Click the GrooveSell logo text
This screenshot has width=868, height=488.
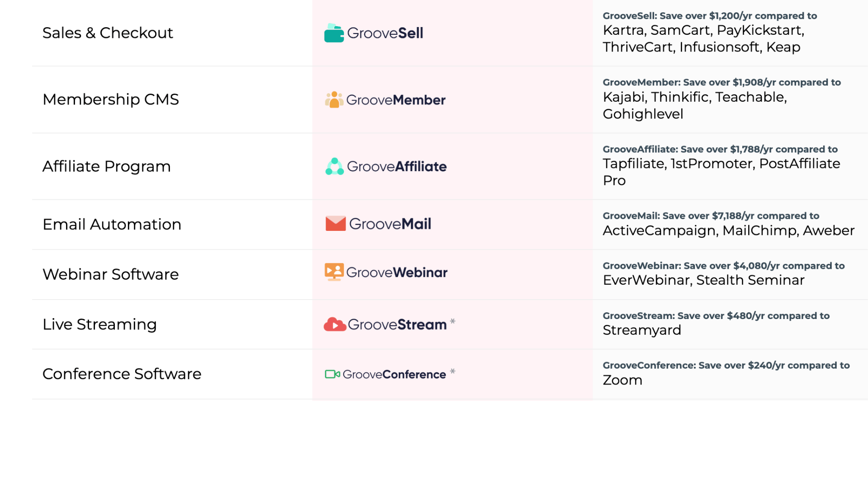click(385, 33)
